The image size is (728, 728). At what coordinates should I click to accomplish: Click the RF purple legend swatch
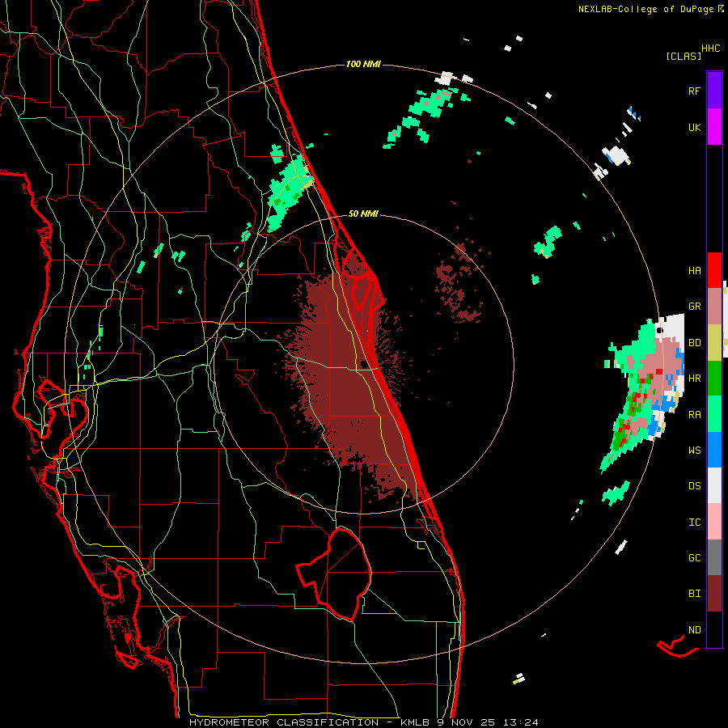(x=714, y=91)
